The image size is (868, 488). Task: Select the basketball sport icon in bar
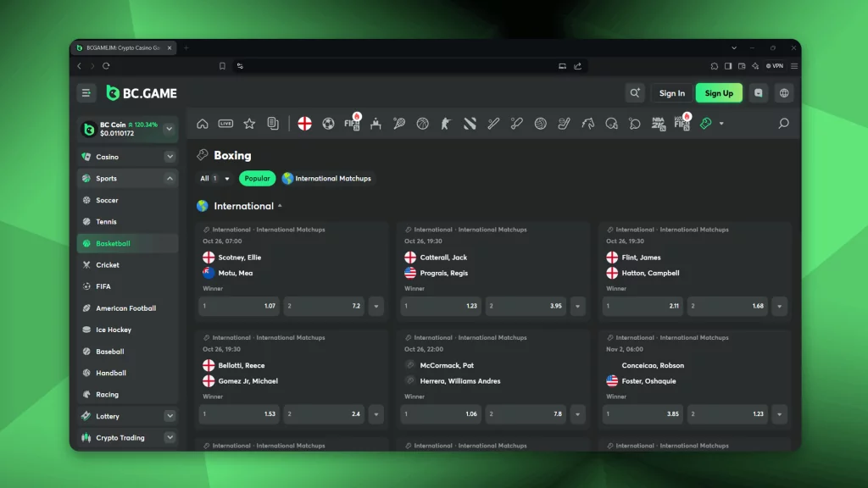[x=422, y=124]
